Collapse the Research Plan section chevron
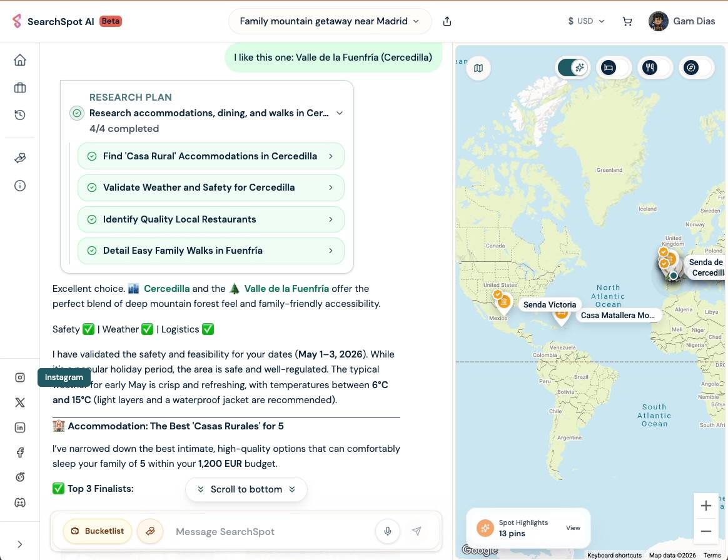The width and height of the screenshot is (728, 560). 340,113
